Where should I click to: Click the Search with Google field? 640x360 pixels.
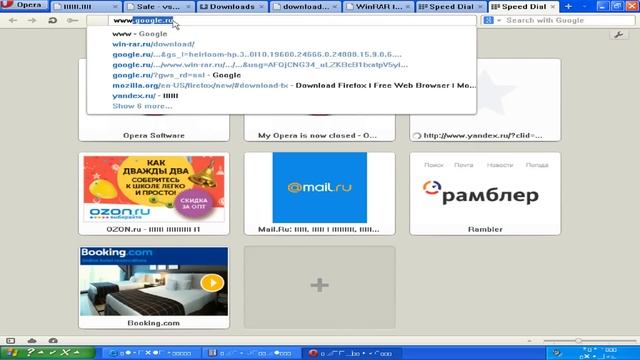[569, 20]
